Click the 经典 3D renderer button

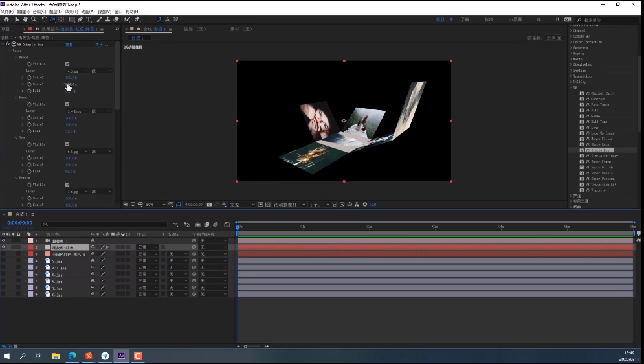click(x=554, y=38)
